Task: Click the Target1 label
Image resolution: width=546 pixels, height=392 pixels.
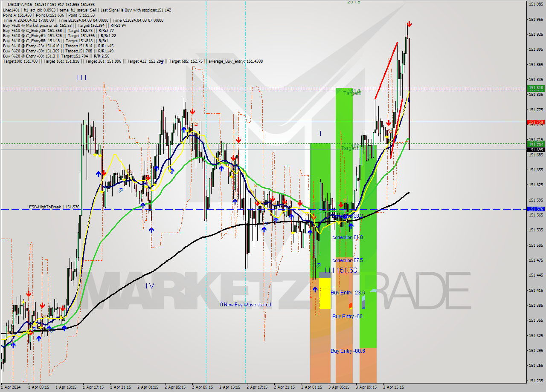Action: (x=350, y=148)
